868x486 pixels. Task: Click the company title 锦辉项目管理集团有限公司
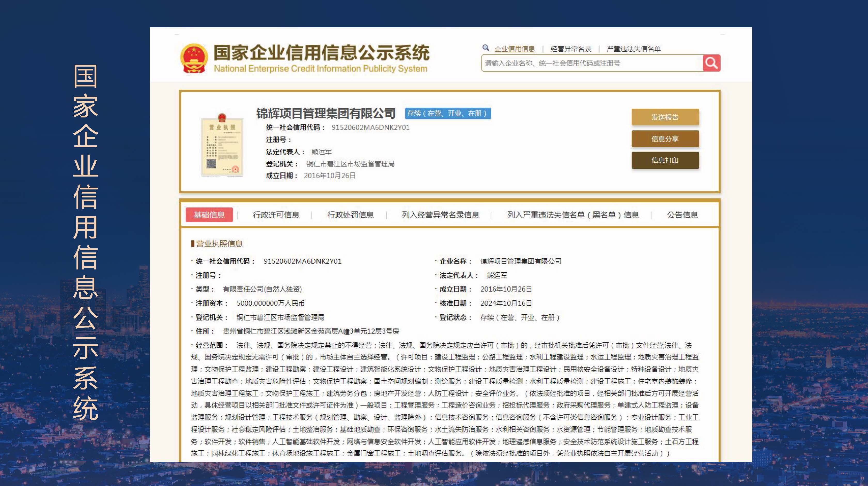point(326,113)
